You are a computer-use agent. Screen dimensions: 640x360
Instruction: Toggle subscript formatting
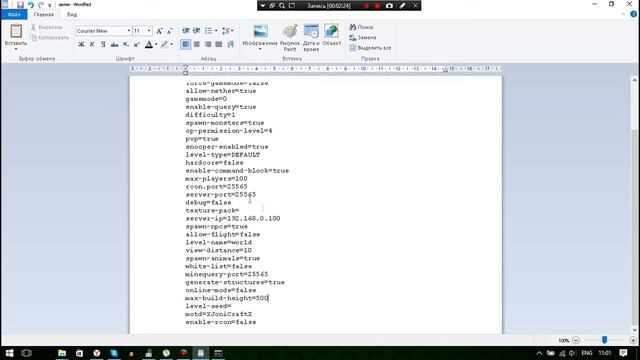126,44
